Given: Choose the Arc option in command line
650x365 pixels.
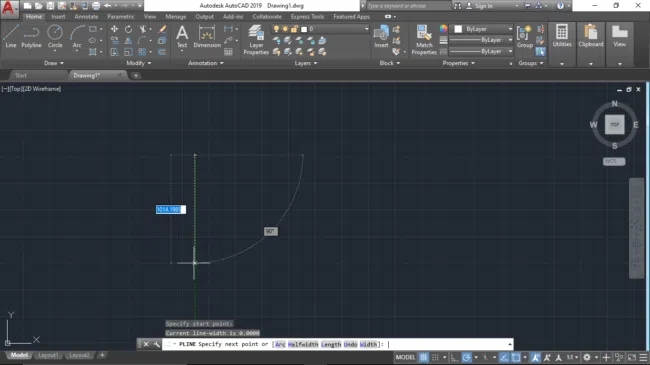Looking at the screenshot, I should click(280, 344).
